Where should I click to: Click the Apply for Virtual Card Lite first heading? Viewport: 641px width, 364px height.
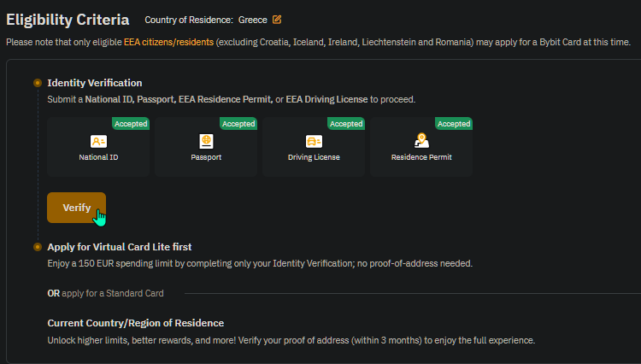coord(120,247)
